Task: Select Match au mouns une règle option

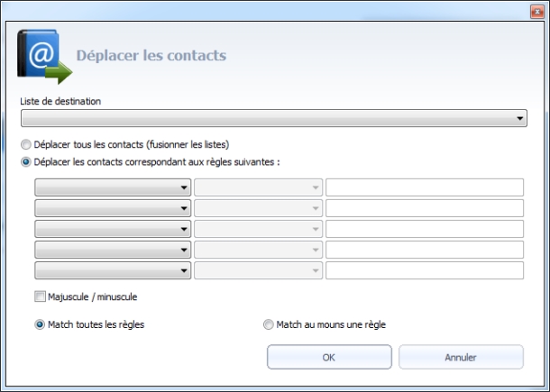Action: pos(268,325)
